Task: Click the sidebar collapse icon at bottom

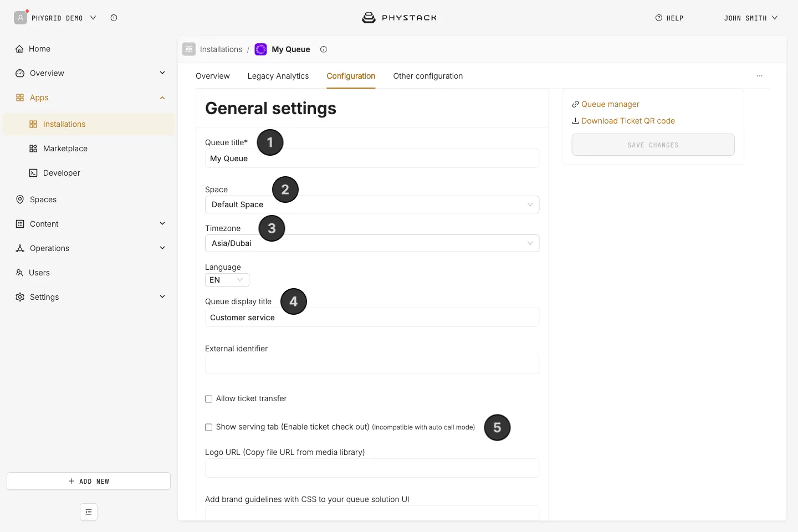Action: click(x=89, y=512)
